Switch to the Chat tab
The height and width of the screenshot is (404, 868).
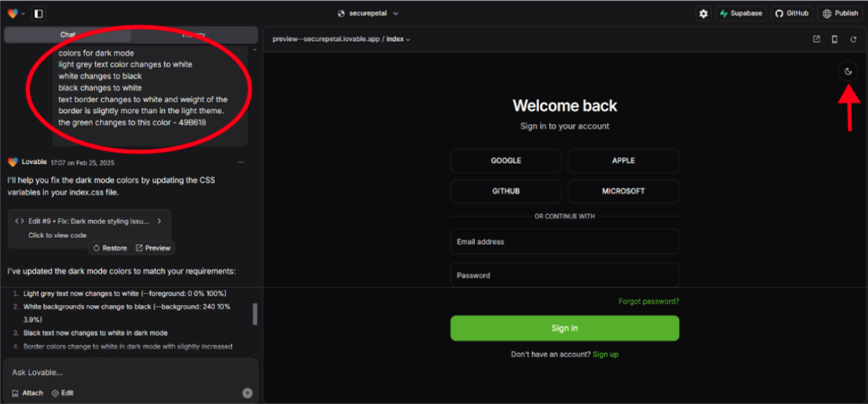68,35
